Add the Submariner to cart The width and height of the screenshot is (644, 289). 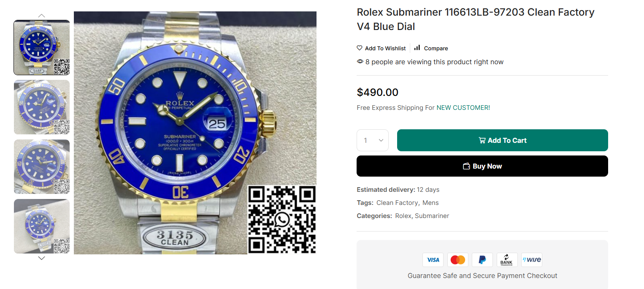coord(502,140)
